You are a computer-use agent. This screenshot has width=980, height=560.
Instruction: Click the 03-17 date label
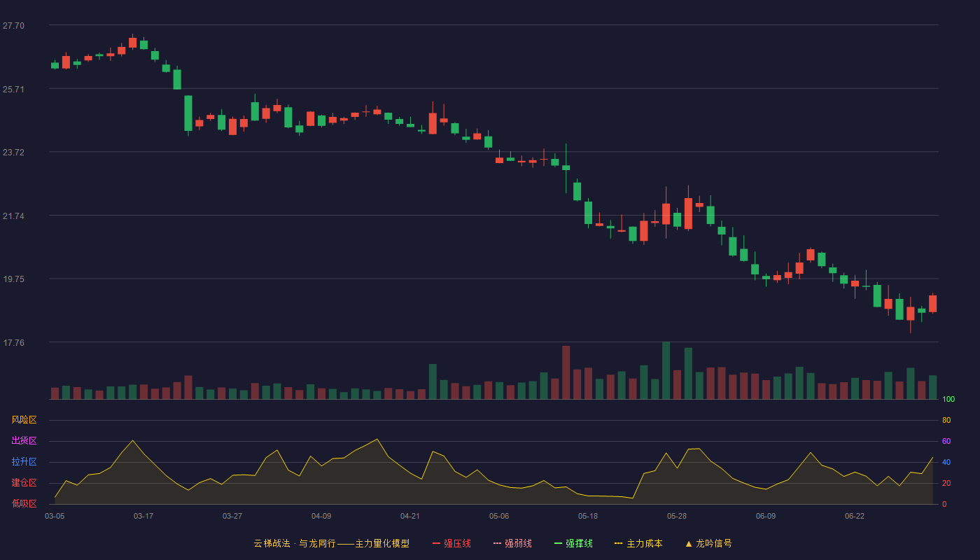pos(143,516)
